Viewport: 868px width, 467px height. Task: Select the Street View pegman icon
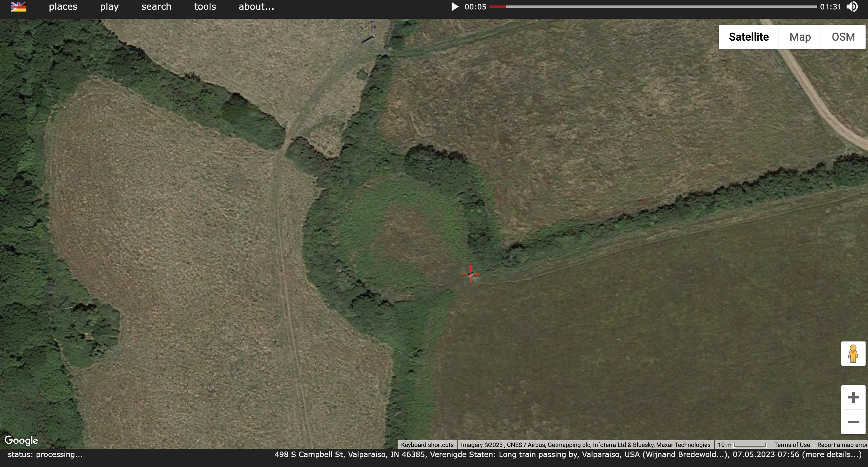point(853,354)
